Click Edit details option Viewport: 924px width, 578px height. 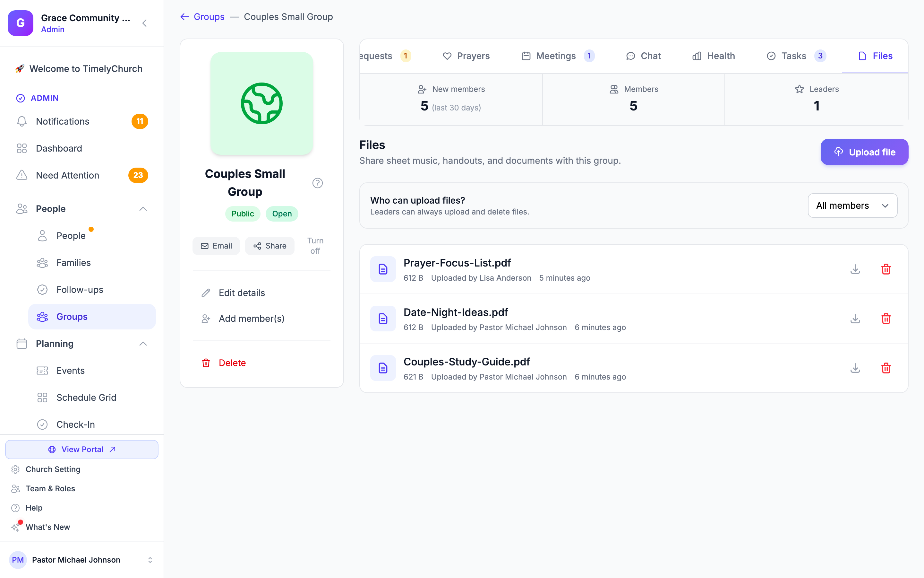[261, 293]
